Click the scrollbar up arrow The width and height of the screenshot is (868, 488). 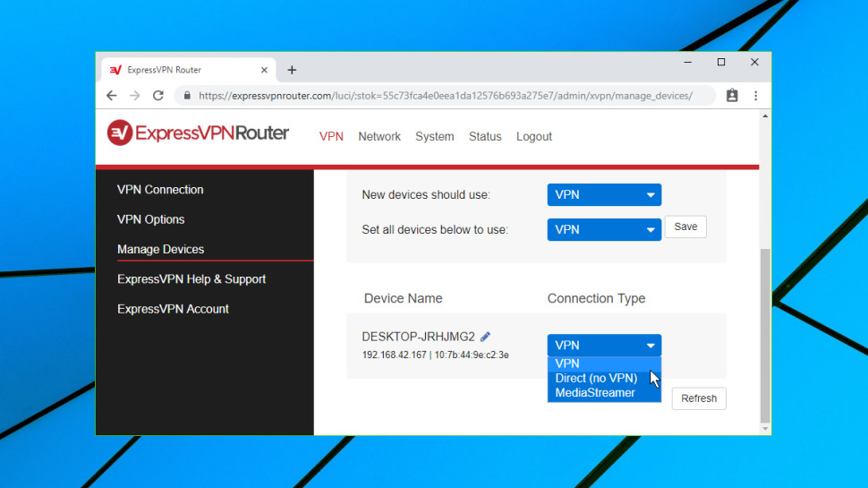point(765,116)
